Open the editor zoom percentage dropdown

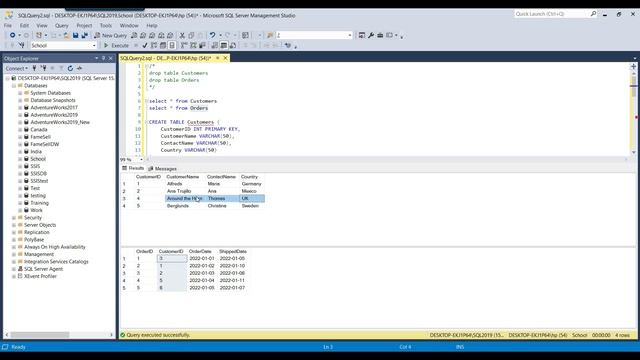[x=142, y=160]
